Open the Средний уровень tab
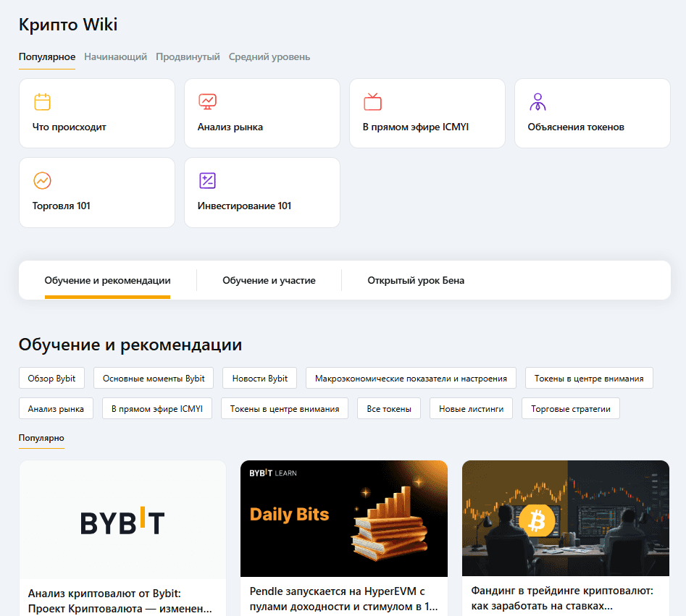 pyautogui.click(x=269, y=57)
